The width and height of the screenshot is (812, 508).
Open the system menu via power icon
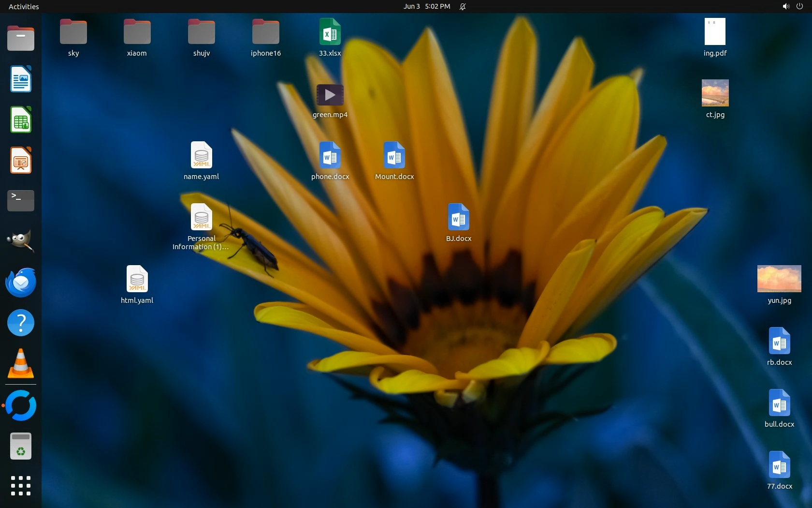click(x=799, y=6)
